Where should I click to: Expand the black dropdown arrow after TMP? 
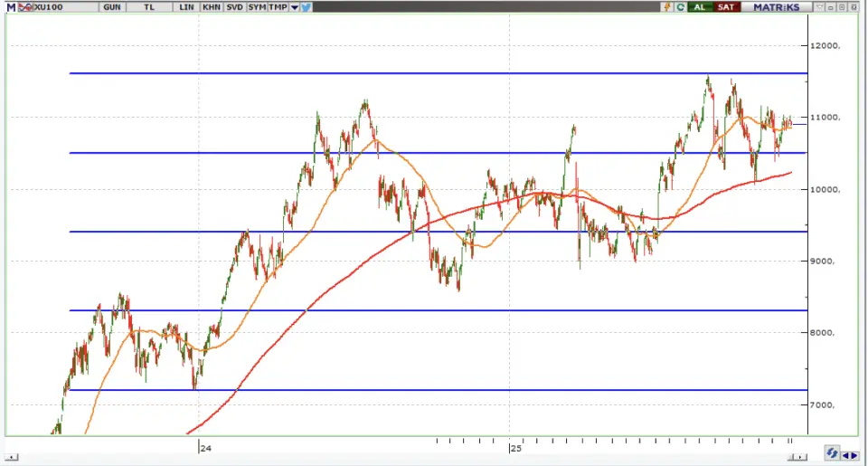coord(294,6)
